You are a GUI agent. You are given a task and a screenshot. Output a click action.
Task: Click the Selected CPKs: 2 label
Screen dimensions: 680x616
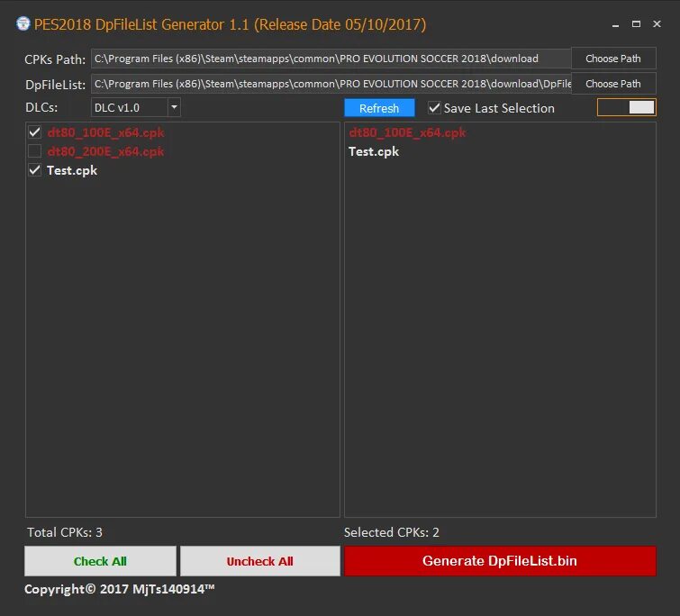click(x=392, y=532)
